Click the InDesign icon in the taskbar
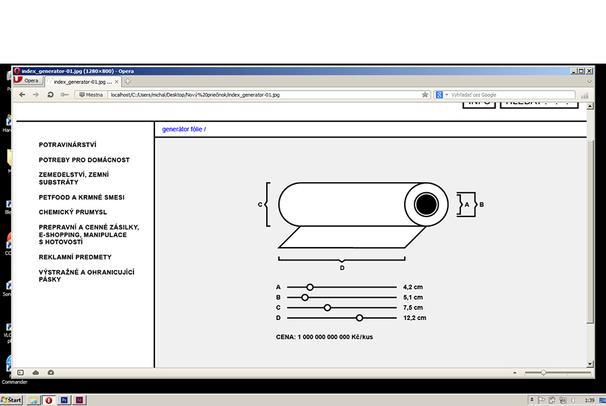This screenshot has height=406, width=606. (x=81, y=399)
